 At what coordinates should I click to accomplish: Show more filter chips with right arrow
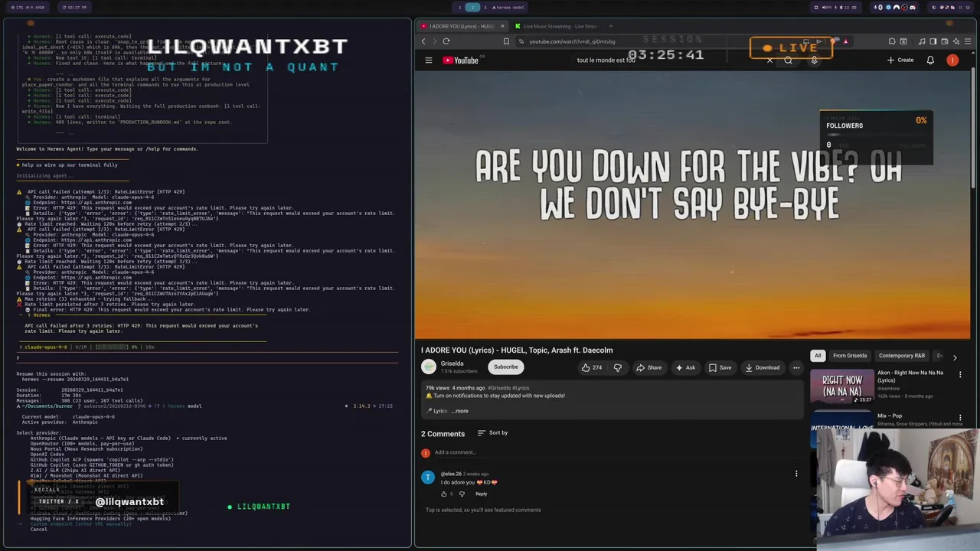pyautogui.click(x=955, y=357)
